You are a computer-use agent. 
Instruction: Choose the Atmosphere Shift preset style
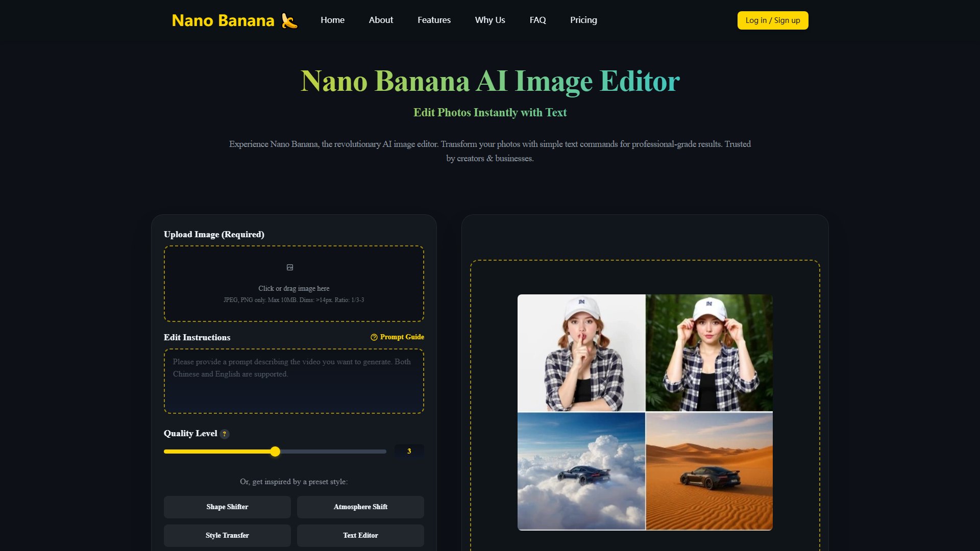tap(360, 507)
